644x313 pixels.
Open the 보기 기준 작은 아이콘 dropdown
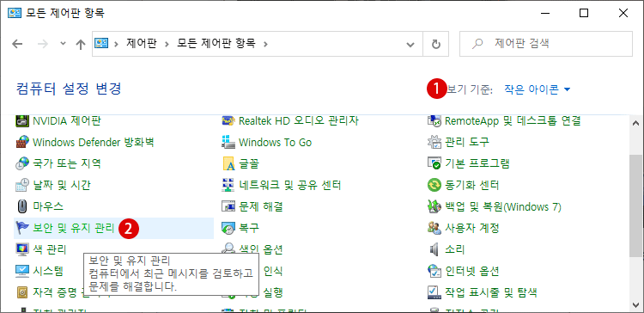tap(538, 89)
